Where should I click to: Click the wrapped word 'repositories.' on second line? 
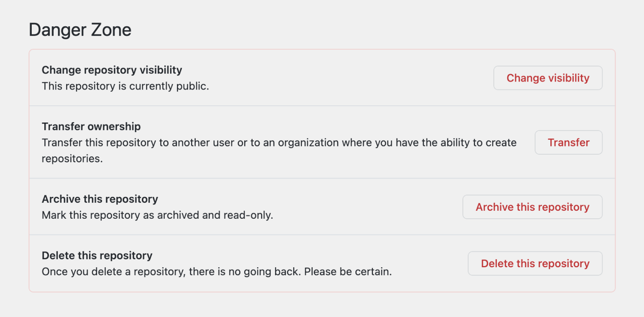(72, 159)
